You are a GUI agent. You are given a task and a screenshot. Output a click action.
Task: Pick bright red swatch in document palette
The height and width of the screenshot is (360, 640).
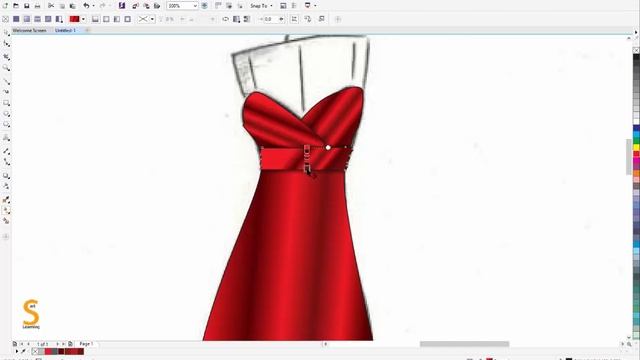click(x=48, y=351)
